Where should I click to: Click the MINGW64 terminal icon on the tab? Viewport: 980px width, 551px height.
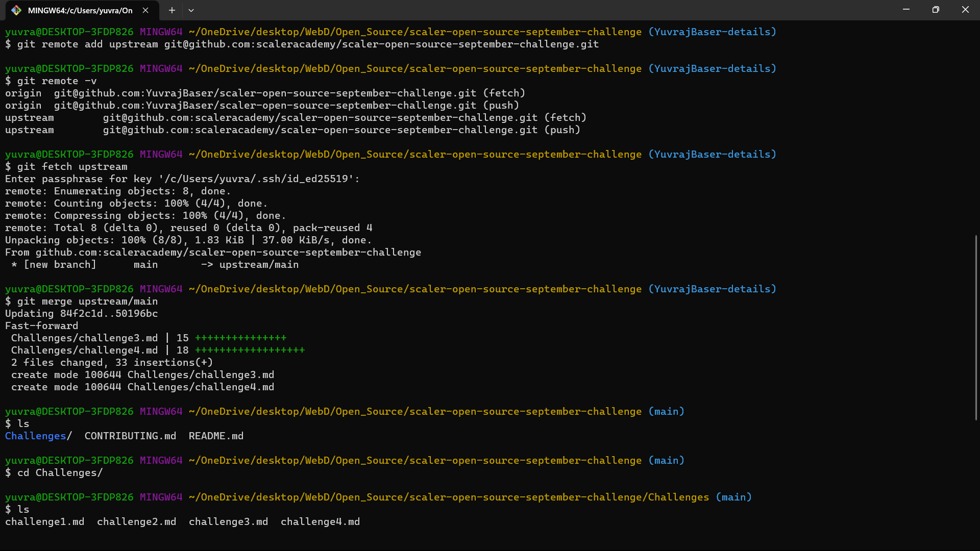tap(16, 10)
